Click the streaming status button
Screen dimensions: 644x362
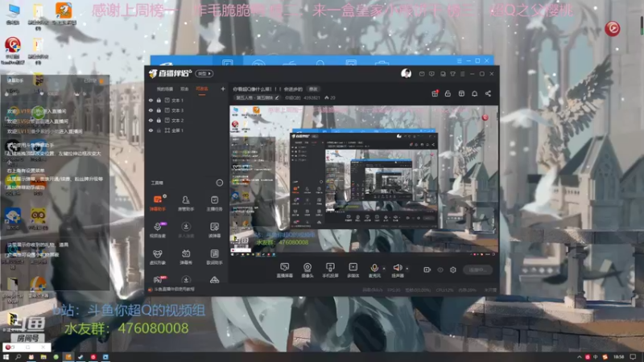[477, 269]
